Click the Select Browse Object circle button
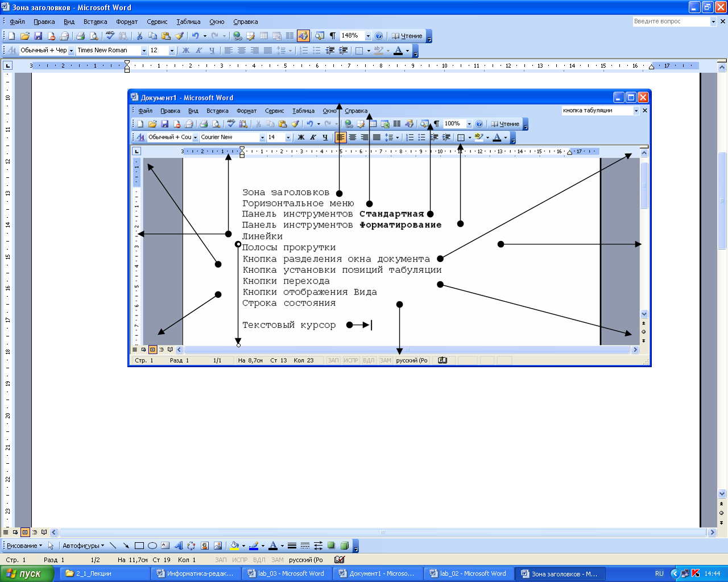This screenshot has height=582, width=728. click(722, 513)
